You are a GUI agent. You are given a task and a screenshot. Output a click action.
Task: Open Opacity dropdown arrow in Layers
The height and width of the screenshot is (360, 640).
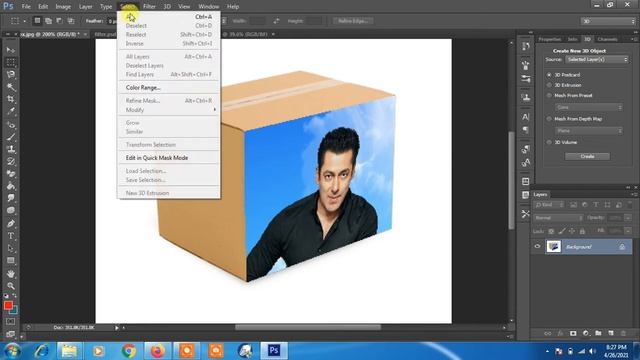pos(628,218)
